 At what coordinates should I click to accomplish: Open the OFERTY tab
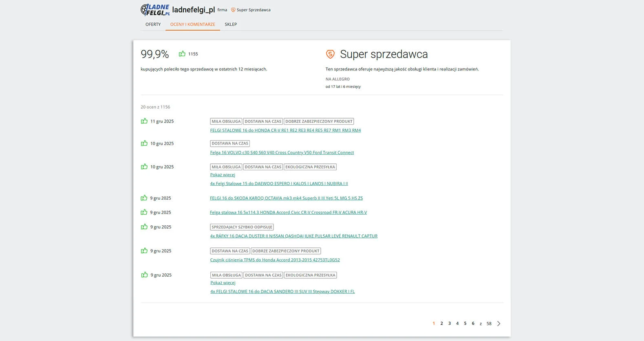(153, 24)
